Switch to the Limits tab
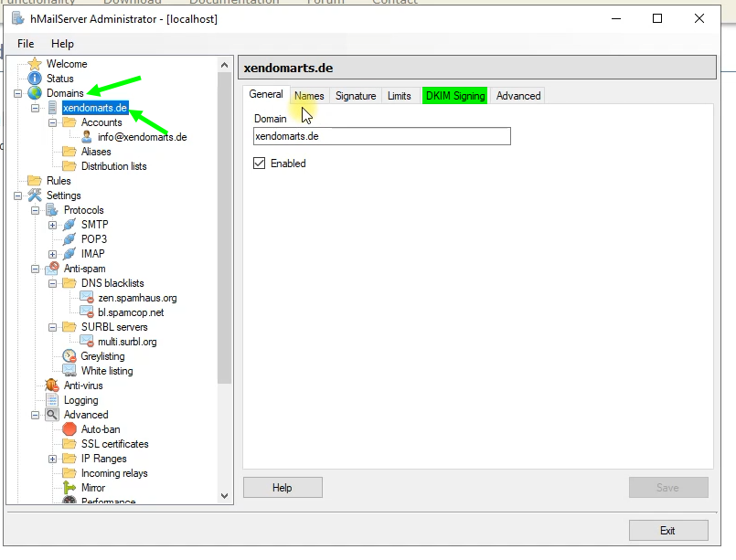The image size is (736, 560). point(400,96)
